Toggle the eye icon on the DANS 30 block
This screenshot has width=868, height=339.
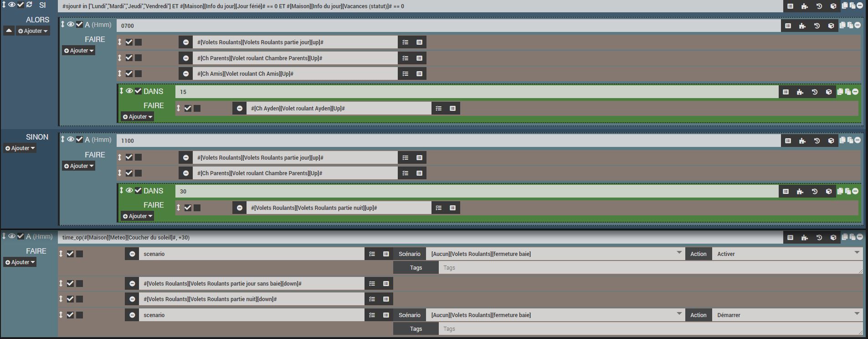(129, 190)
